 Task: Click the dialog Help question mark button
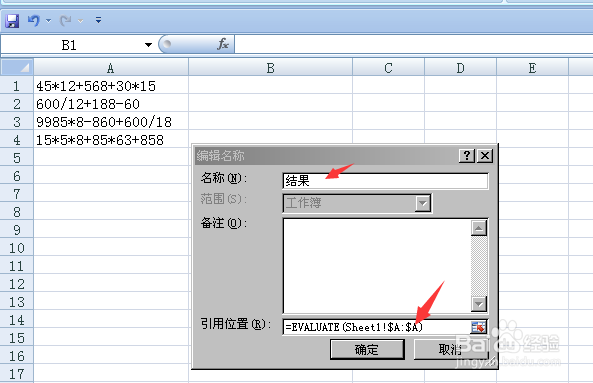click(x=467, y=155)
